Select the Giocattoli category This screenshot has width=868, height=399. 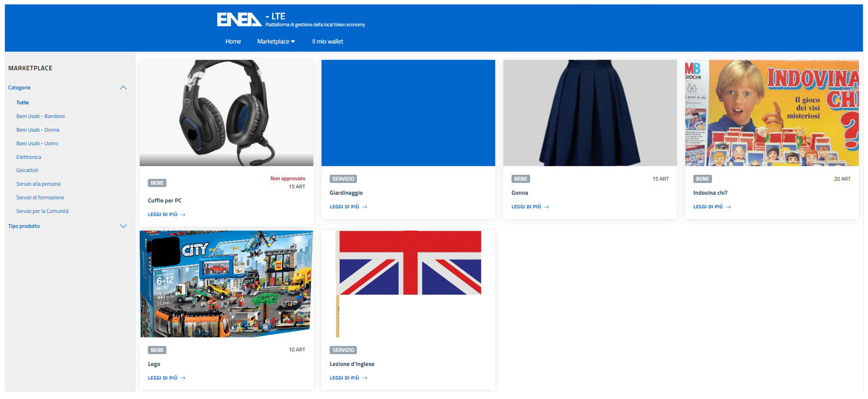point(27,170)
